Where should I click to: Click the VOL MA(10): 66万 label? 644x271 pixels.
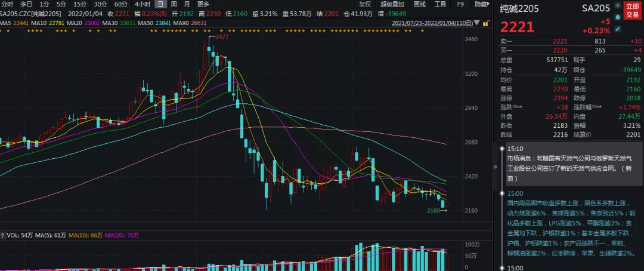85,236
